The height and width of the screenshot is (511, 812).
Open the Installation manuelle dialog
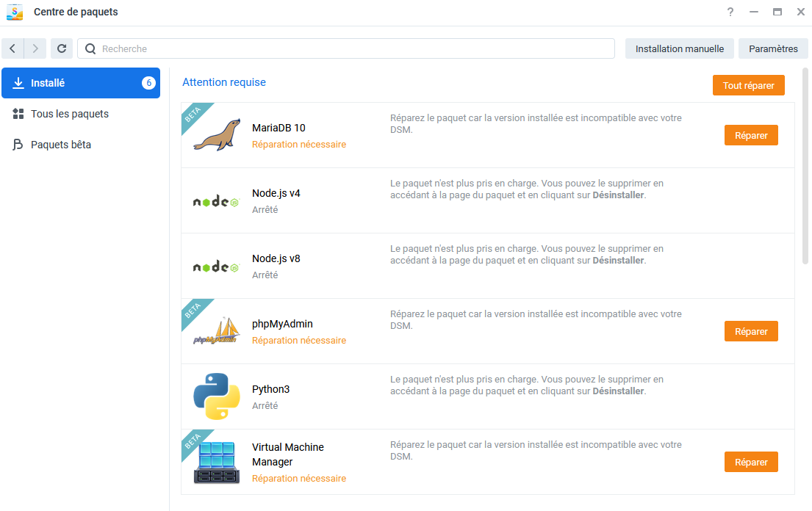point(680,48)
